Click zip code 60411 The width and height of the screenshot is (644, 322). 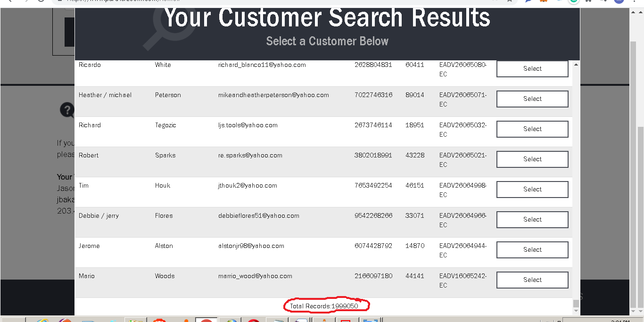(x=415, y=65)
